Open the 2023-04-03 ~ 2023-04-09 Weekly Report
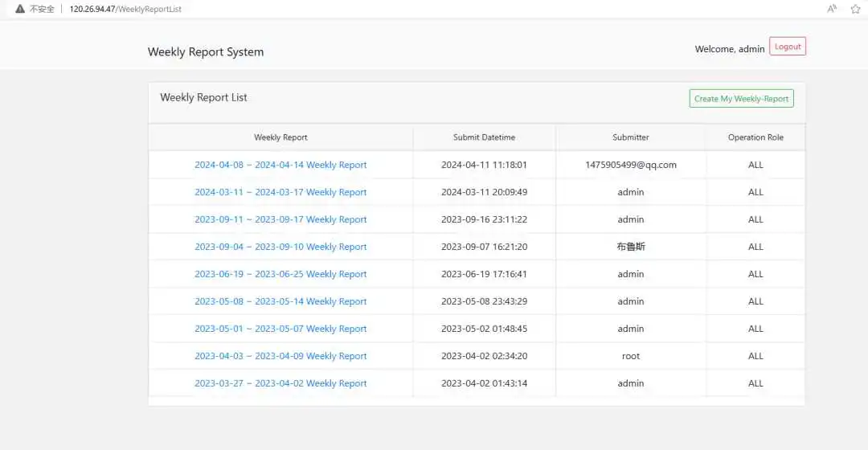Viewport: 868px width, 450px height. pyautogui.click(x=280, y=356)
